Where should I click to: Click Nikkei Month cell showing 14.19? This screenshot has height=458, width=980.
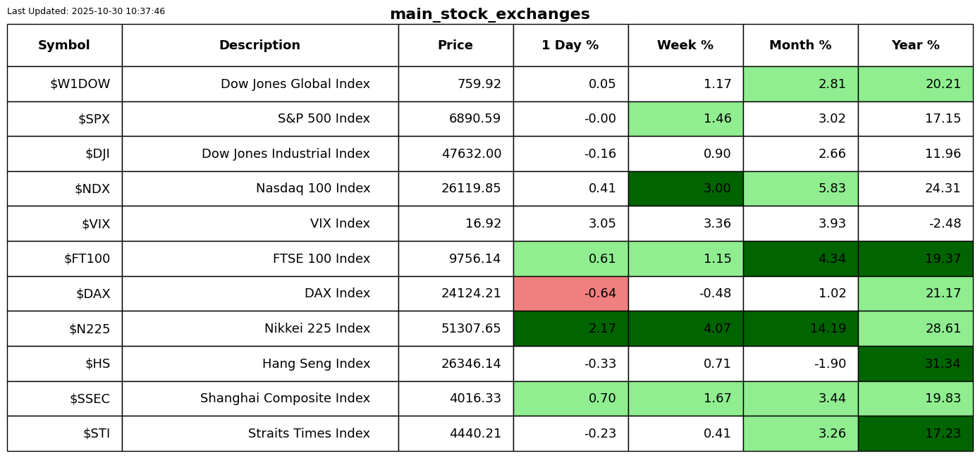(800, 329)
